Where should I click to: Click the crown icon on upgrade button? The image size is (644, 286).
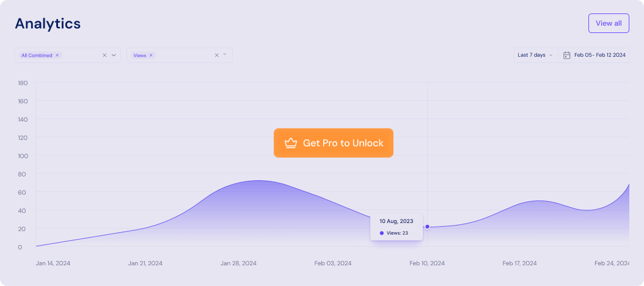(x=291, y=143)
